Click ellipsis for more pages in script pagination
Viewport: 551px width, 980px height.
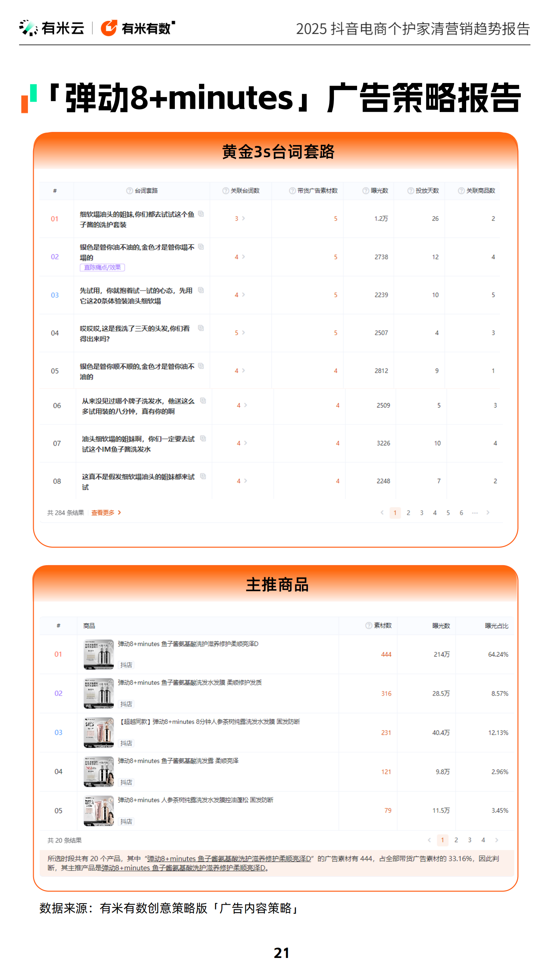click(x=475, y=513)
